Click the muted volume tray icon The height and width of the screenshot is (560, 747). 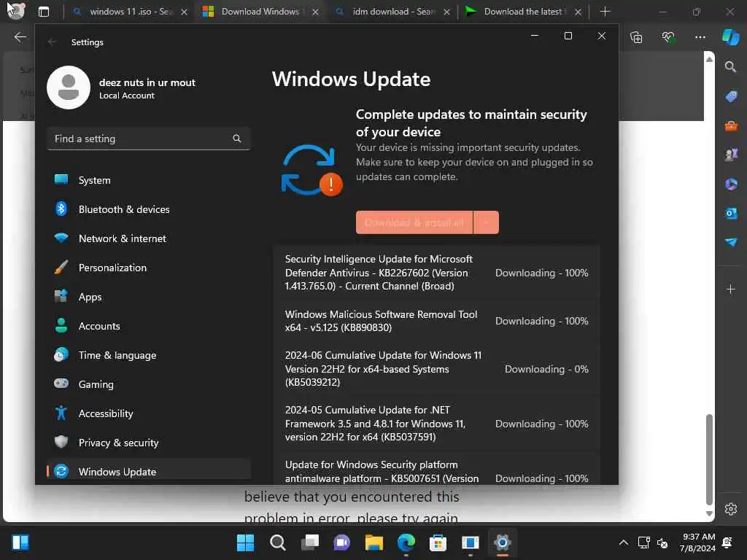(662, 542)
